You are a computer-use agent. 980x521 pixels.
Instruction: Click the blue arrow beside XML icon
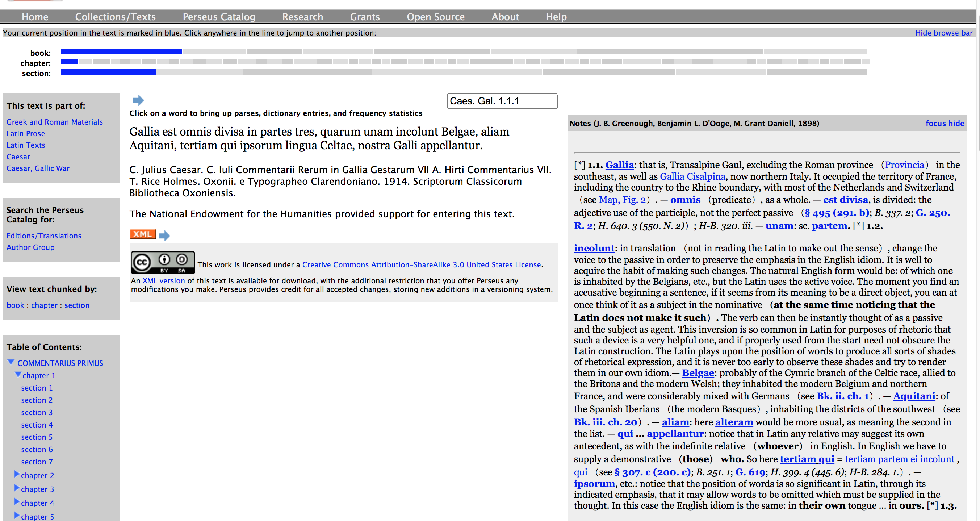164,236
